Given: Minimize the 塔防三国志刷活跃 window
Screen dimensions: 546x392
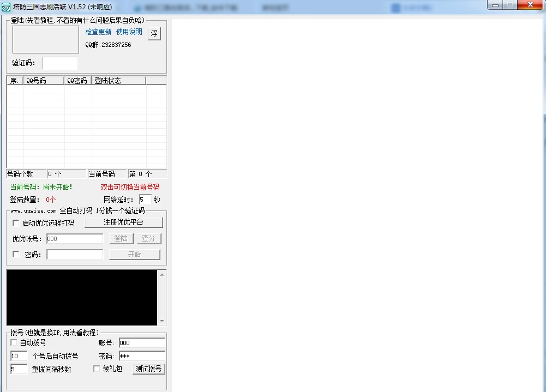Looking at the screenshot, I should (495, 5).
